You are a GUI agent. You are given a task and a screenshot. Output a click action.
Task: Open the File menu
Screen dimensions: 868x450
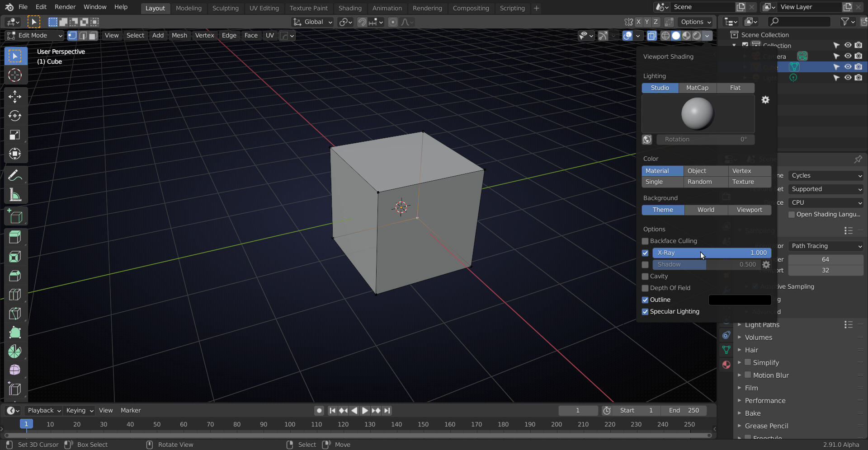(x=23, y=7)
